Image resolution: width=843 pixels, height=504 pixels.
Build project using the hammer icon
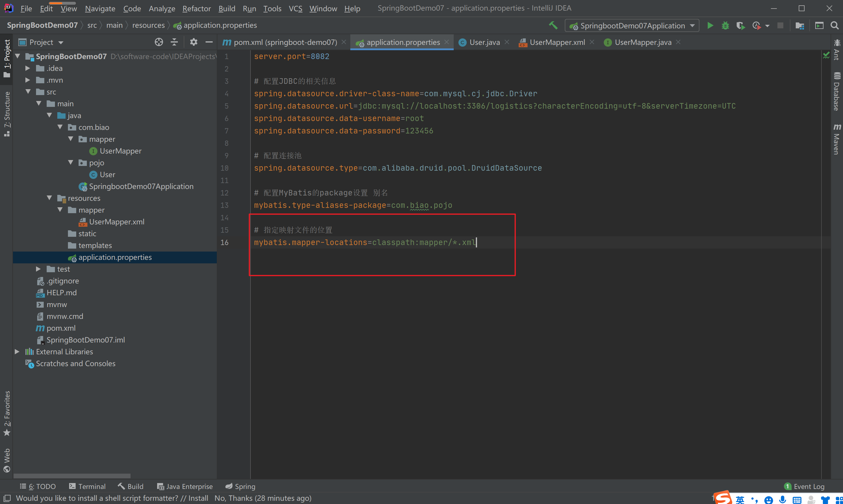pos(553,25)
